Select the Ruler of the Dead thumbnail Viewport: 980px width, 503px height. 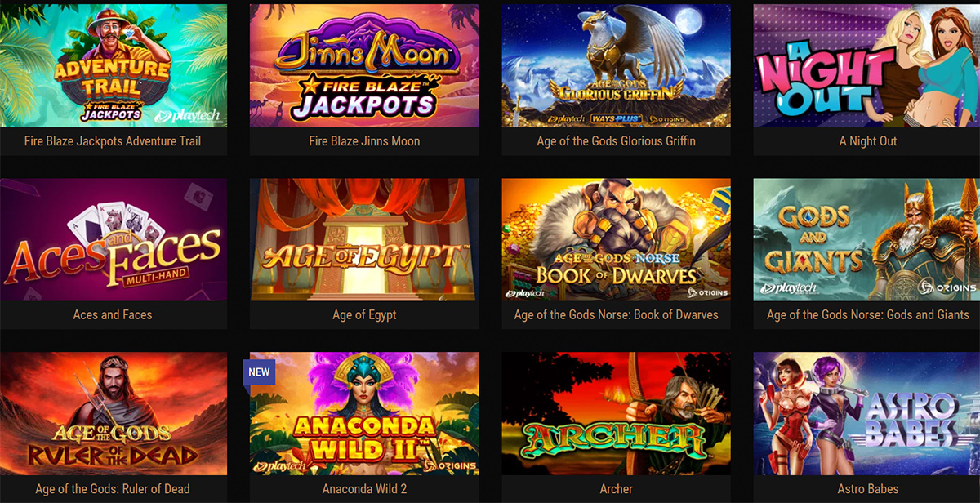114,414
